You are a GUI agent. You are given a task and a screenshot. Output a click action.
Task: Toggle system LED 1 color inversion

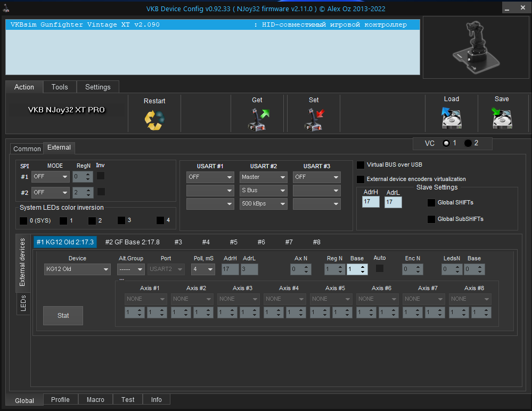tap(63, 221)
